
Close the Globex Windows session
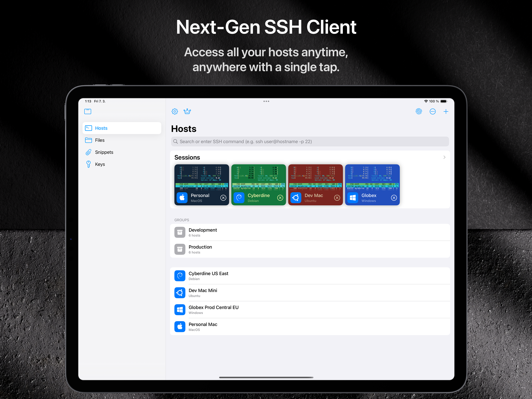tap(394, 198)
